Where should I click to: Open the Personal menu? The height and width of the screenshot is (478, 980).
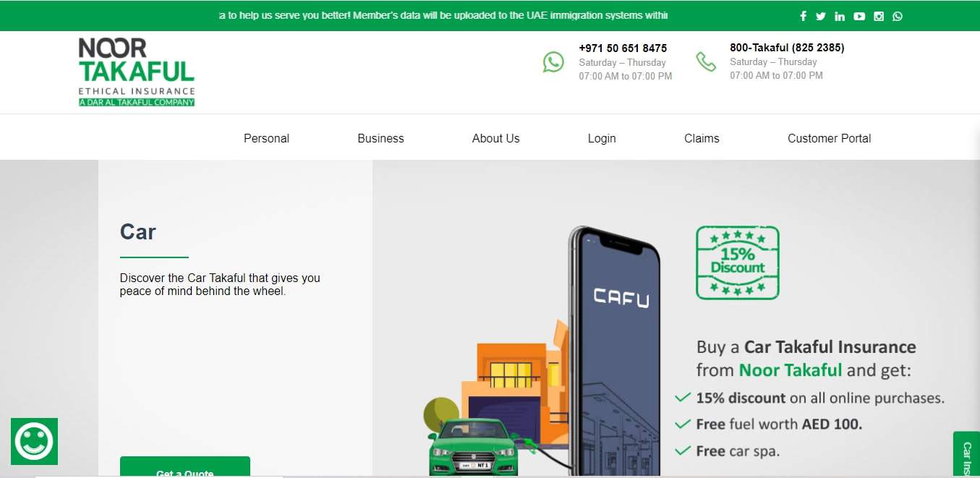point(266,138)
